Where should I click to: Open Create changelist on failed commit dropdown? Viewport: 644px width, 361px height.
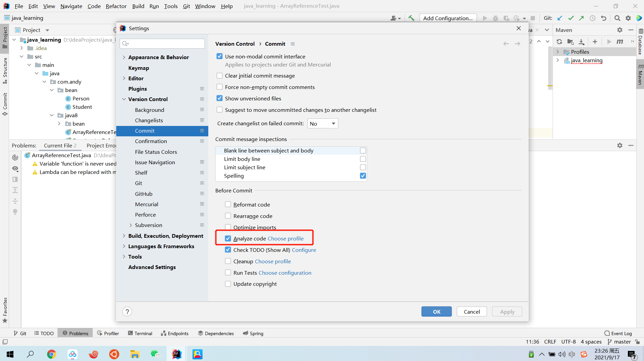[x=323, y=124]
